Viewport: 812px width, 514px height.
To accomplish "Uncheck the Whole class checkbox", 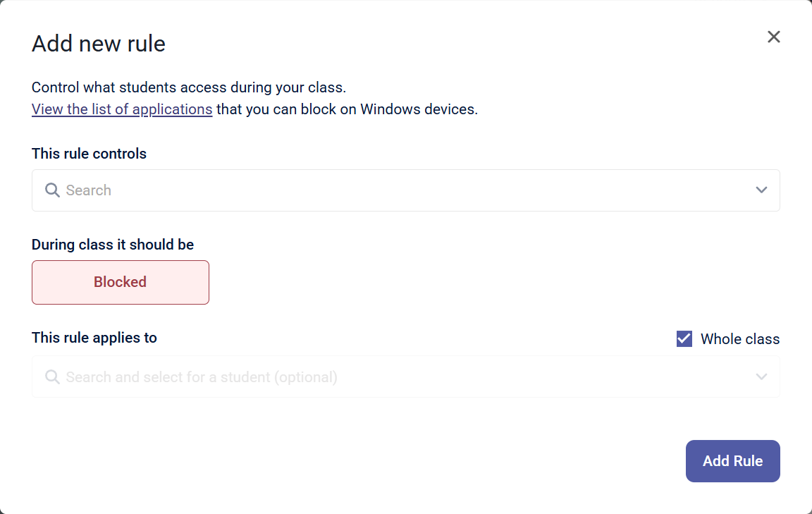I will [x=684, y=339].
